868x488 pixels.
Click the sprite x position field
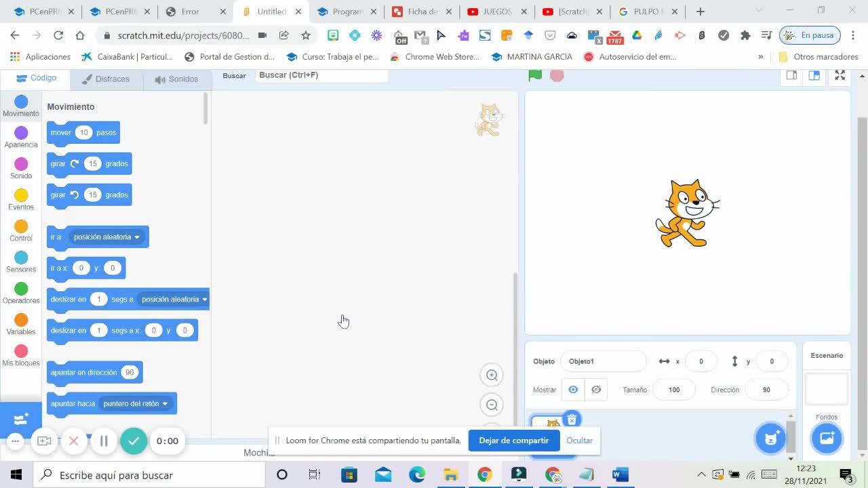(x=701, y=361)
